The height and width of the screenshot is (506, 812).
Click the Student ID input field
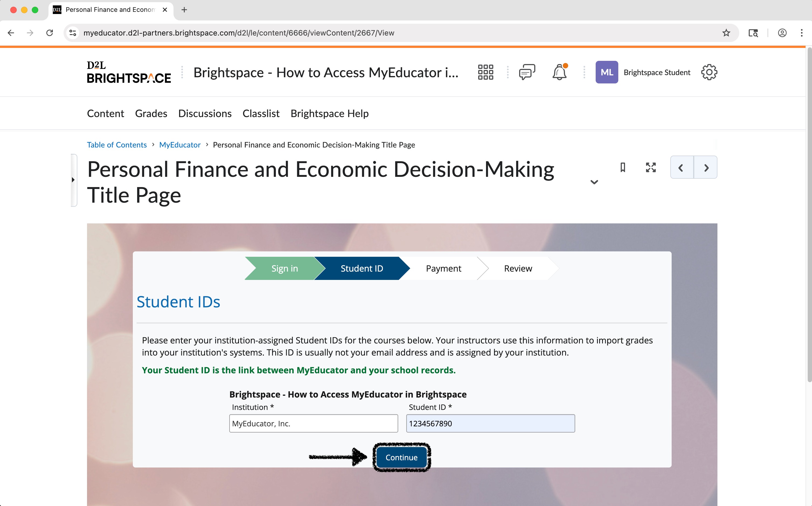pos(490,423)
